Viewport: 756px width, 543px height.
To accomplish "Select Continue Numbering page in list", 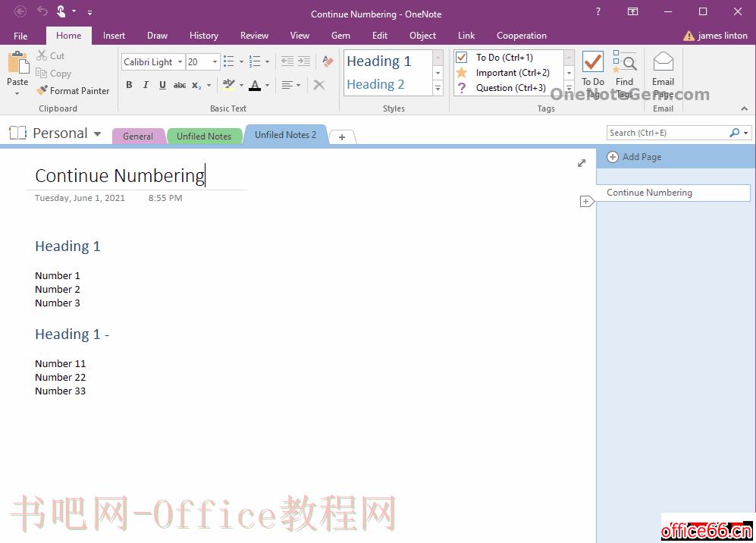I will 673,193.
